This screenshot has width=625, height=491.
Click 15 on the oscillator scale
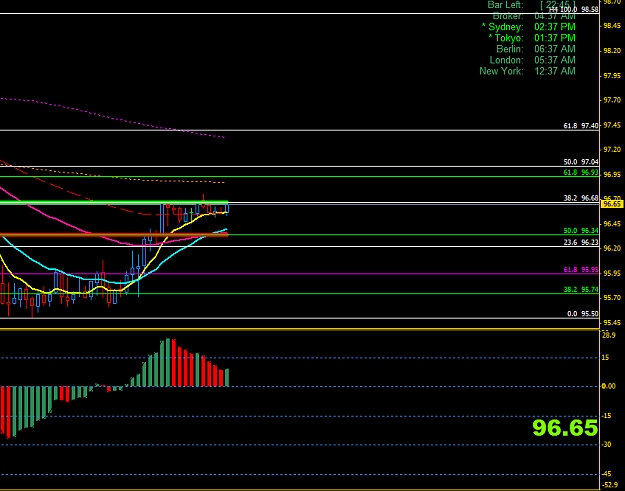(x=605, y=358)
